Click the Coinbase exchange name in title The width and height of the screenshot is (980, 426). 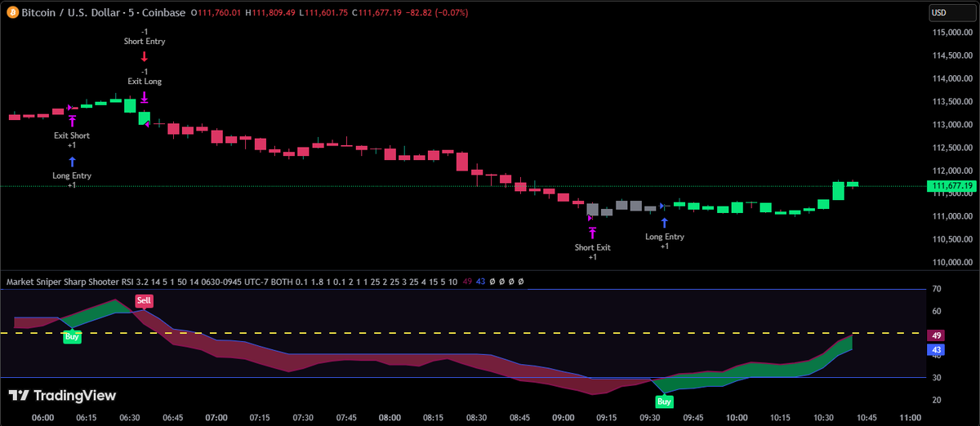(x=164, y=13)
